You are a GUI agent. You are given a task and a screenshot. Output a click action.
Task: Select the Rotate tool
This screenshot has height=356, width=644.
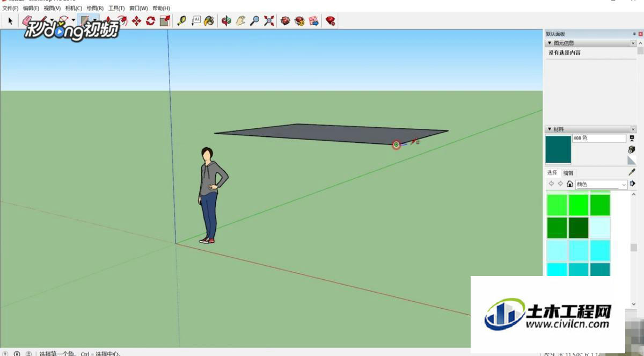coord(150,21)
